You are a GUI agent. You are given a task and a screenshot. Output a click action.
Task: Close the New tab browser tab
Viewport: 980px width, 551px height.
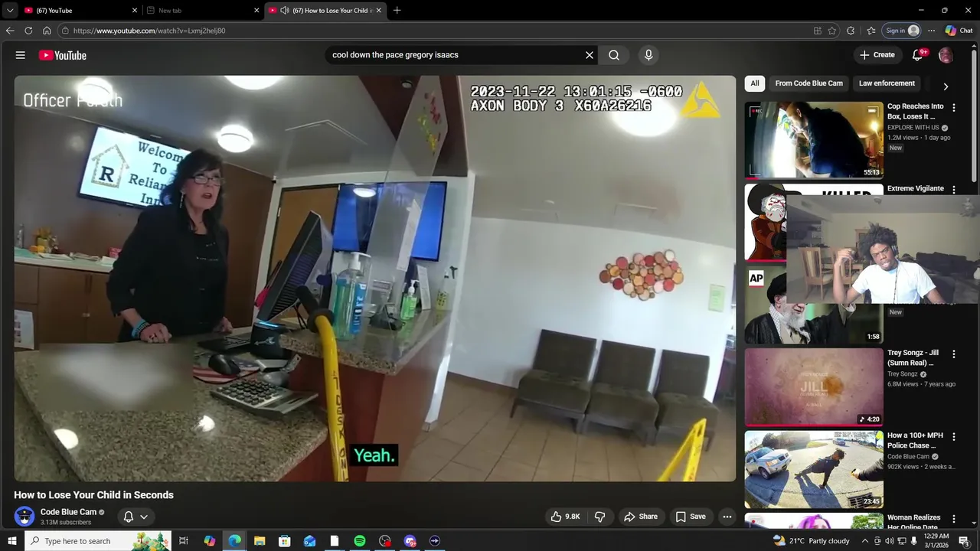(x=256, y=10)
